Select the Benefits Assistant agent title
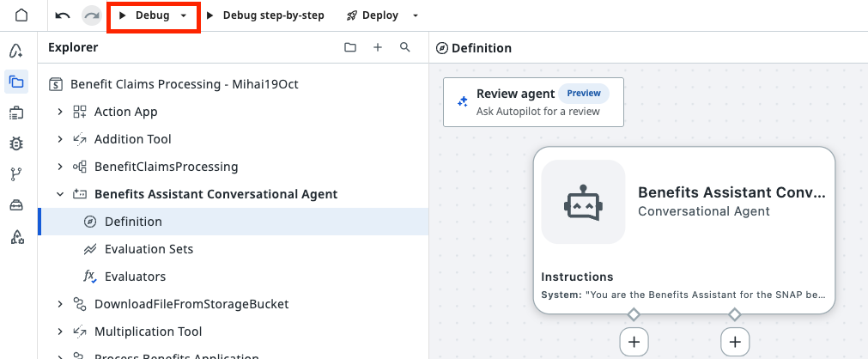Viewport: 868px width, 359px height. pyautogui.click(x=731, y=192)
